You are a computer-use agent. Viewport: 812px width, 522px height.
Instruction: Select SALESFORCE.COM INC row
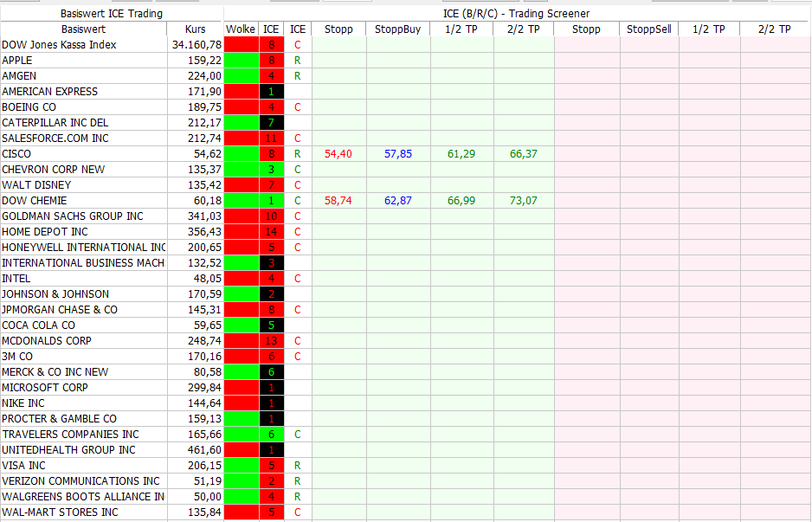pyautogui.click(x=55, y=139)
